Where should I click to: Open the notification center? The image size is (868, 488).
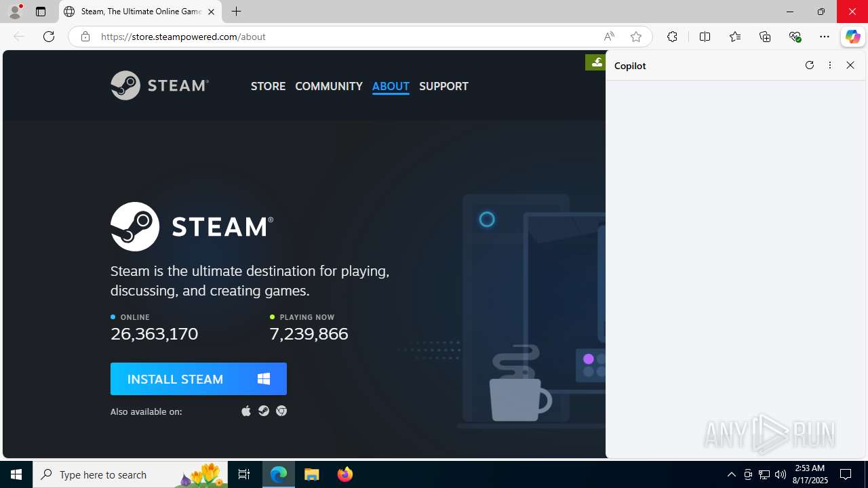click(x=846, y=474)
